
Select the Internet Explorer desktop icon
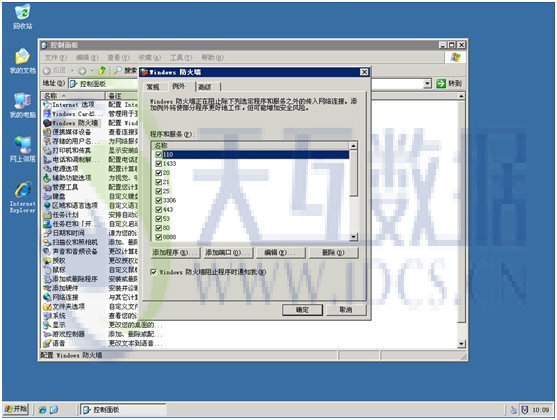click(x=22, y=197)
